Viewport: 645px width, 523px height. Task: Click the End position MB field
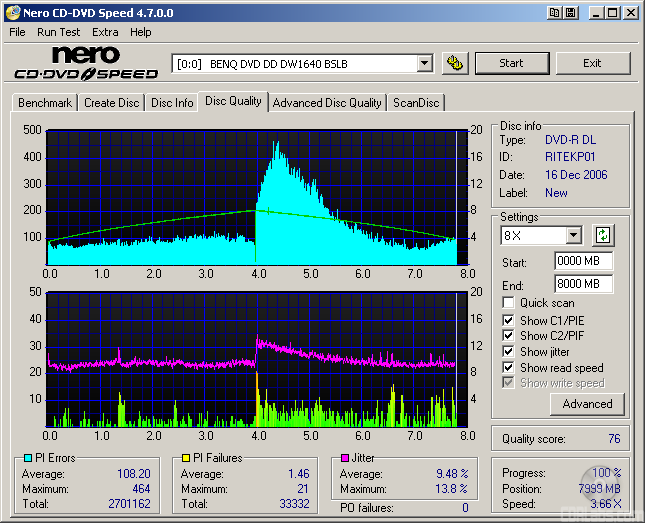click(583, 284)
